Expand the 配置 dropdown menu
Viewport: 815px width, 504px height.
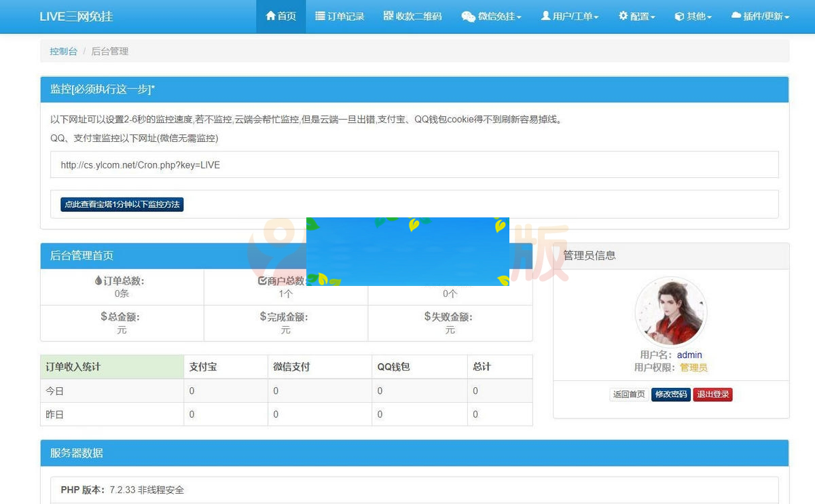[636, 16]
